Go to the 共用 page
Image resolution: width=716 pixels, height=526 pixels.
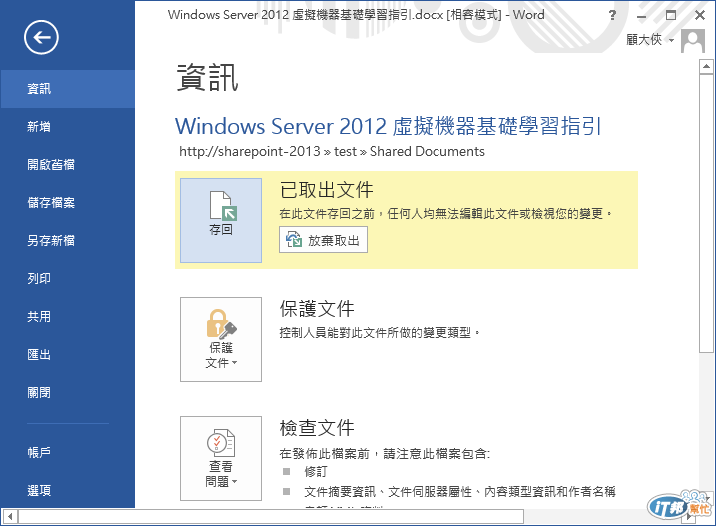[x=68, y=316]
